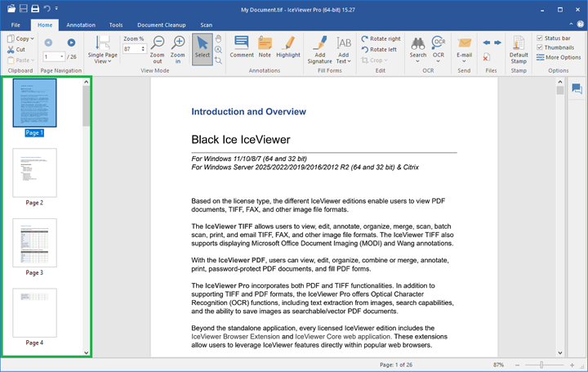Open the E-mail send dropdown
The height and width of the screenshot is (372, 588).
point(464,50)
